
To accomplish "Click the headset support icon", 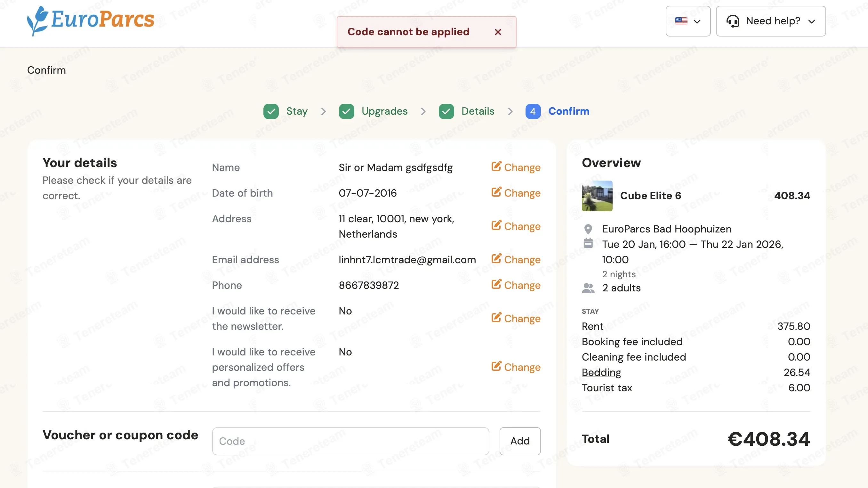I will [x=733, y=21].
